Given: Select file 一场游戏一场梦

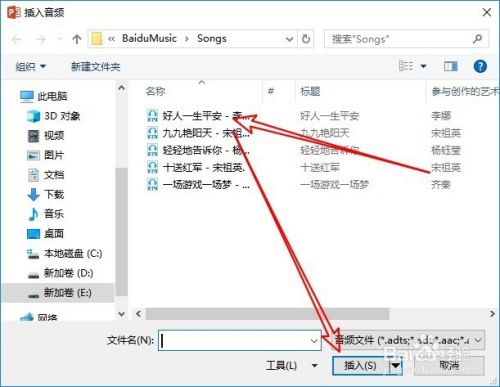Looking at the screenshot, I should (x=206, y=184).
